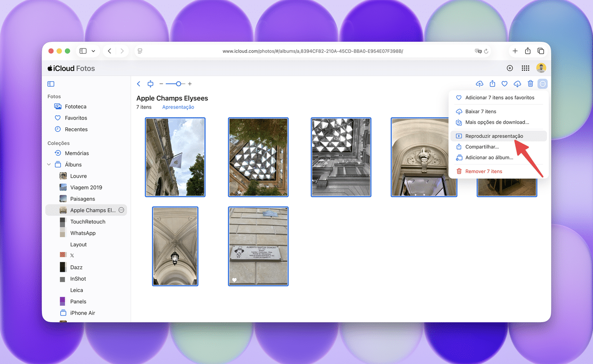Select the iPhone Air album

87,313
